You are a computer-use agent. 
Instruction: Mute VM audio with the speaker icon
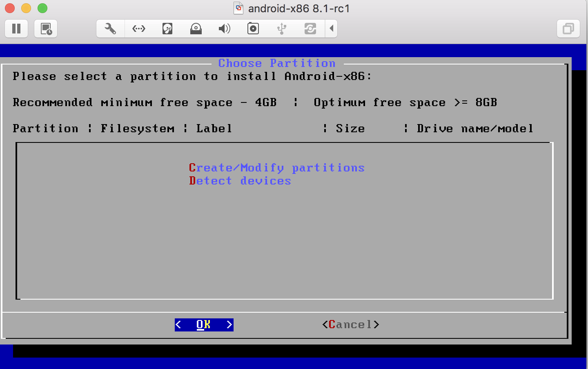coord(224,29)
